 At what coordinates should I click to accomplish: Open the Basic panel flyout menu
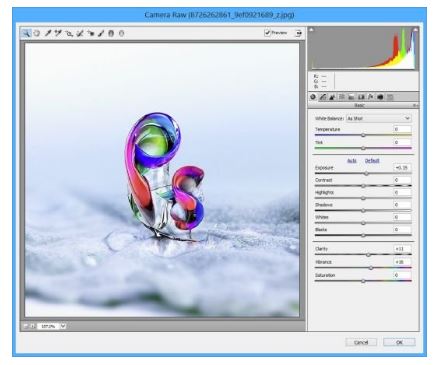point(415,105)
